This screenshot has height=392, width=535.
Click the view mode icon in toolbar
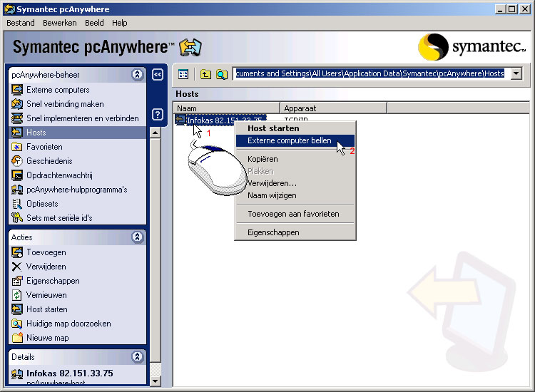183,74
